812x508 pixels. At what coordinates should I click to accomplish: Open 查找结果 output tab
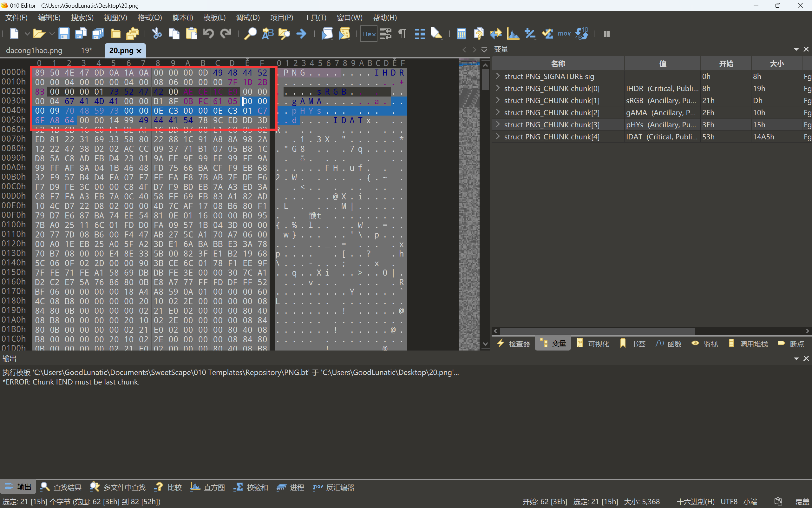[61, 487]
